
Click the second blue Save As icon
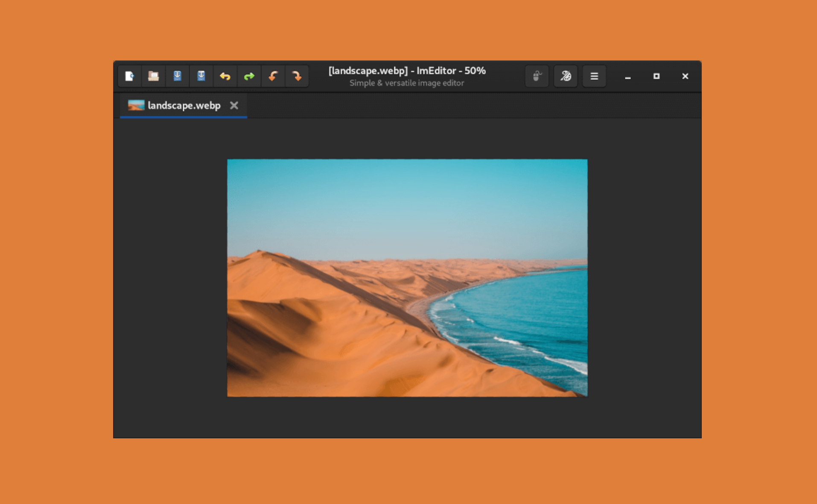[201, 76]
